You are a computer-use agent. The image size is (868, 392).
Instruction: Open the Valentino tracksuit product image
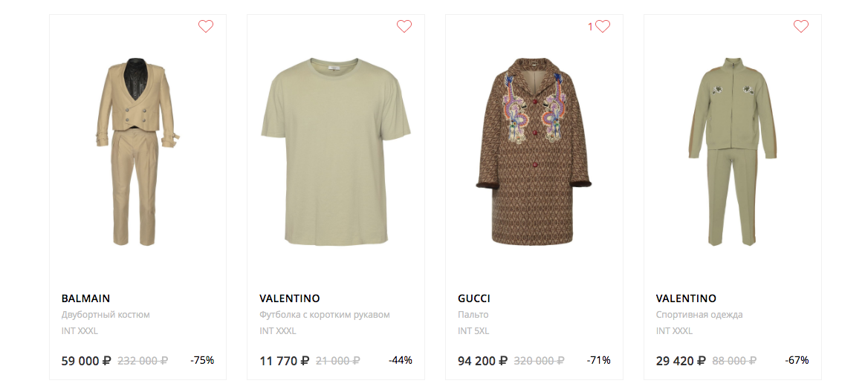[x=732, y=151]
